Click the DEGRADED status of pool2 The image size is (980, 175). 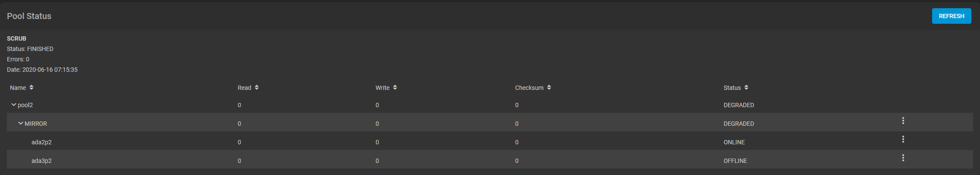pos(738,105)
